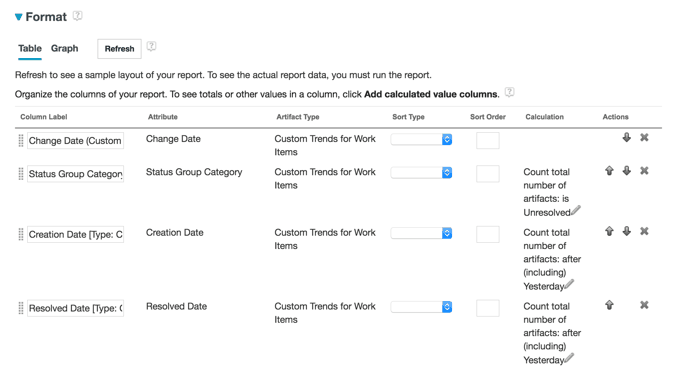Click Sort Order box for Change Date row
This screenshot has width=681, height=375.
(488, 140)
